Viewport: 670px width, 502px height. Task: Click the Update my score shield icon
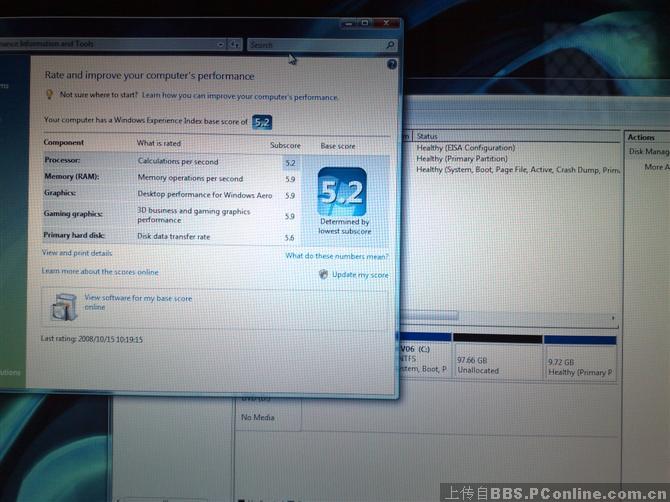(x=323, y=274)
